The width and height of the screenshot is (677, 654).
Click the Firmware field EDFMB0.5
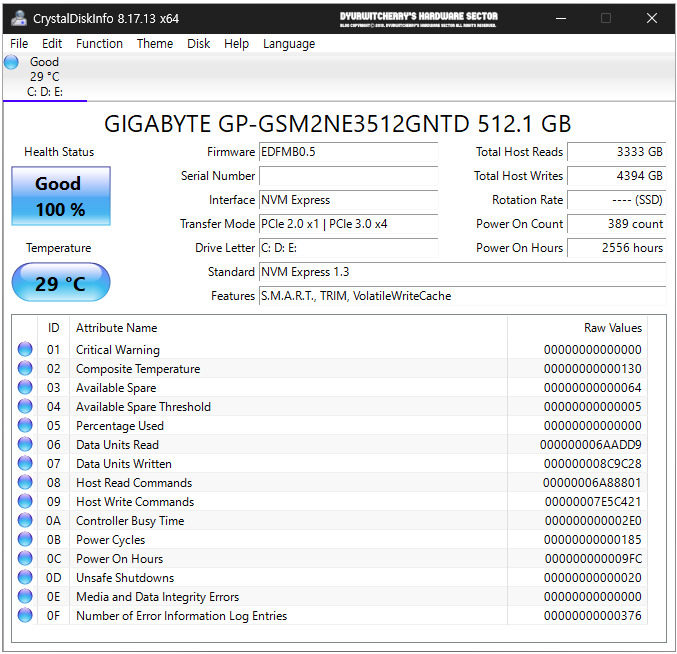click(348, 152)
